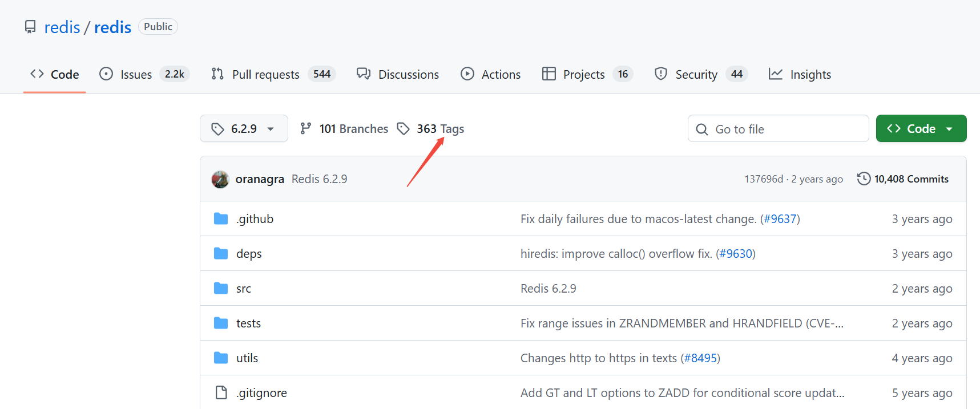The width and height of the screenshot is (980, 409).
Task: Click the magnifier icon in Go to file
Action: (x=702, y=129)
